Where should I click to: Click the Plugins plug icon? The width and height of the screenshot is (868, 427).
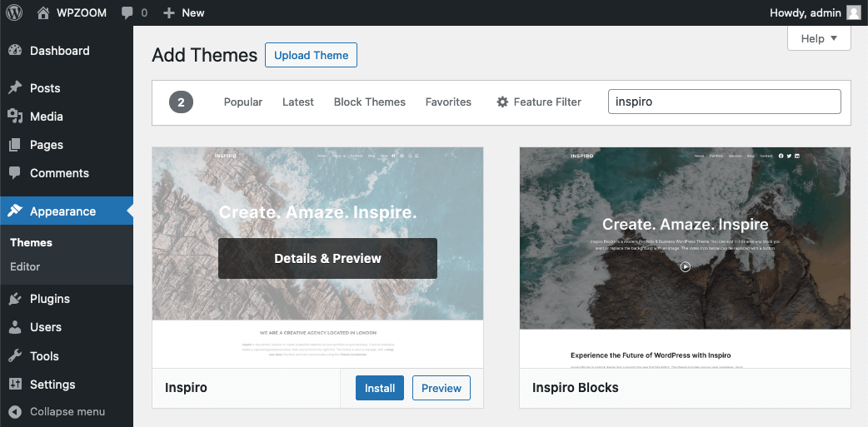tap(15, 299)
